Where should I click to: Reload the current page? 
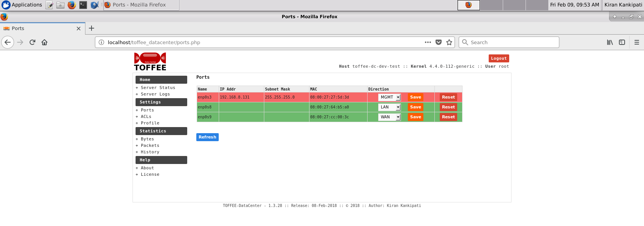coord(32,42)
